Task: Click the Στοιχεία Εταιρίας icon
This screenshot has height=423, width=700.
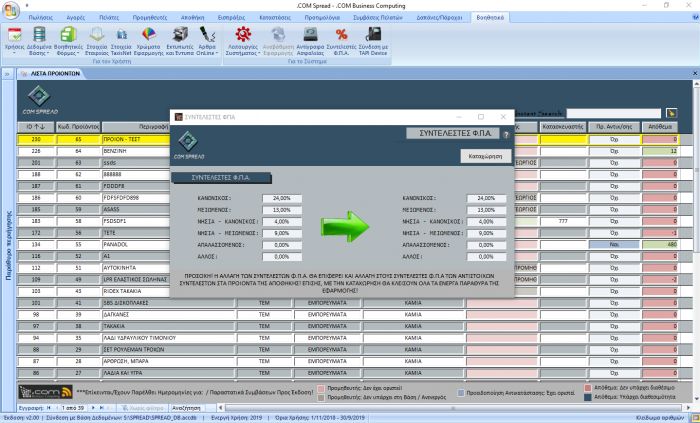Action: (97, 41)
